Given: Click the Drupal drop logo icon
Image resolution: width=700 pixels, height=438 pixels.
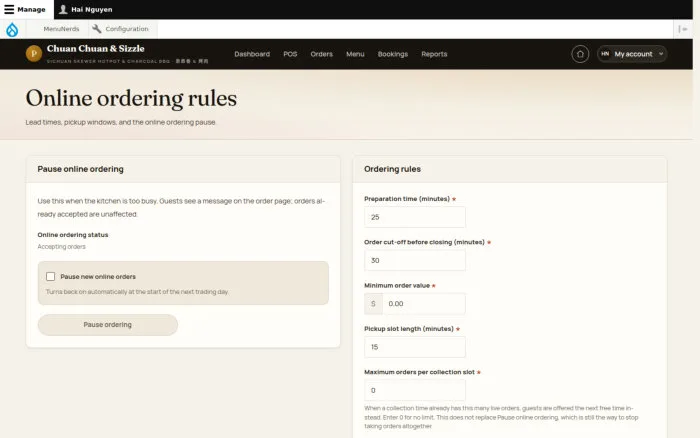Looking at the screenshot, I should pyautogui.click(x=12, y=29).
